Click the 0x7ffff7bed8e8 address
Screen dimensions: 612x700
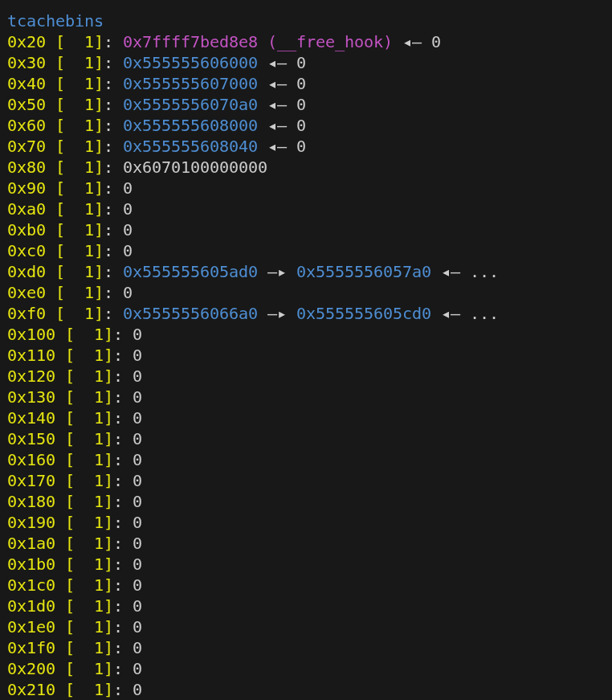coord(190,42)
